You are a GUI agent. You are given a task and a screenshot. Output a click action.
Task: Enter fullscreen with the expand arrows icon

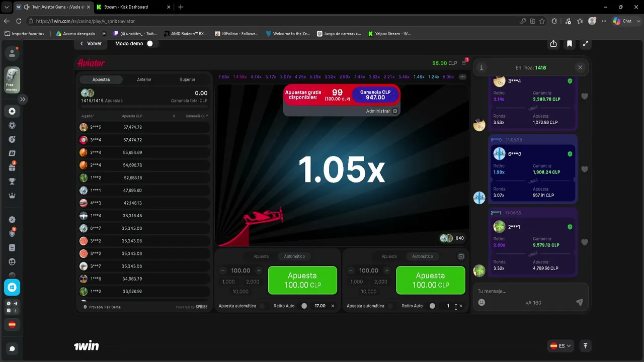[x=586, y=44]
